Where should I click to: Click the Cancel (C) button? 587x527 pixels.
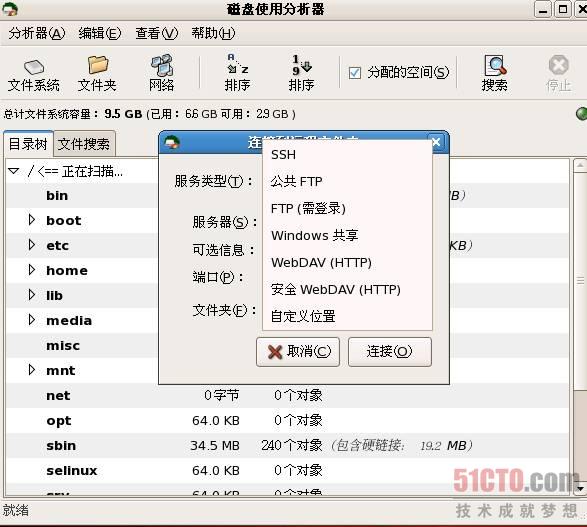(x=298, y=352)
